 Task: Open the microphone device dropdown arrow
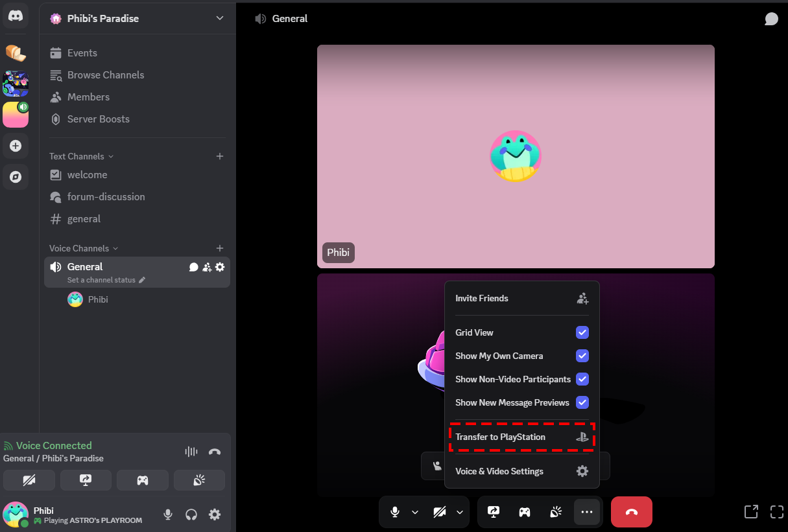coord(415,512)
